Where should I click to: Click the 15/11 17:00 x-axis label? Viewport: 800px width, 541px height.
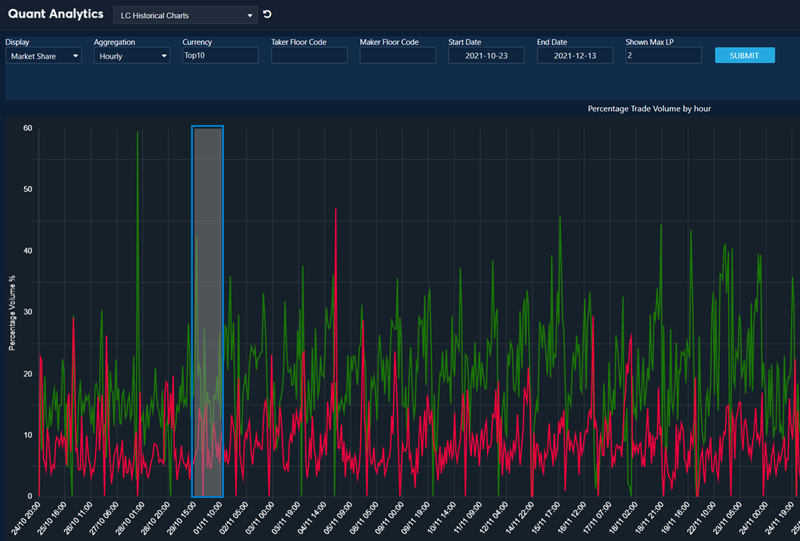coord(548,519)
